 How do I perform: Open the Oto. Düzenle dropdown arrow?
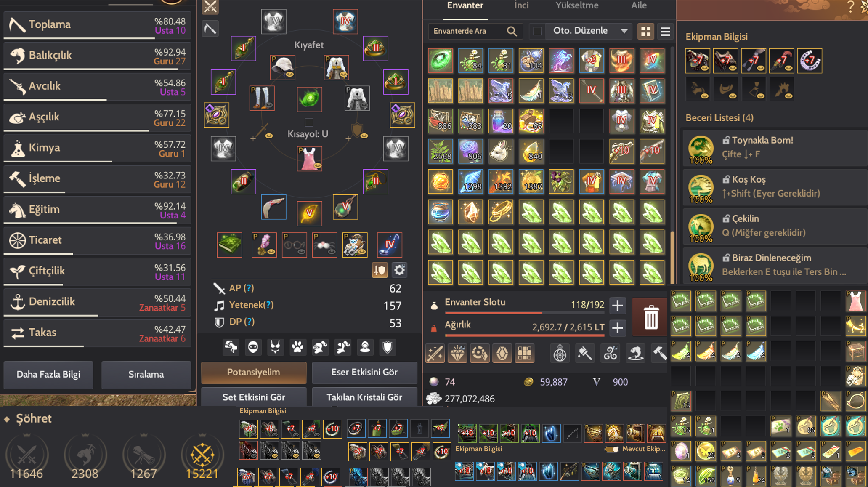click(624, 31)
